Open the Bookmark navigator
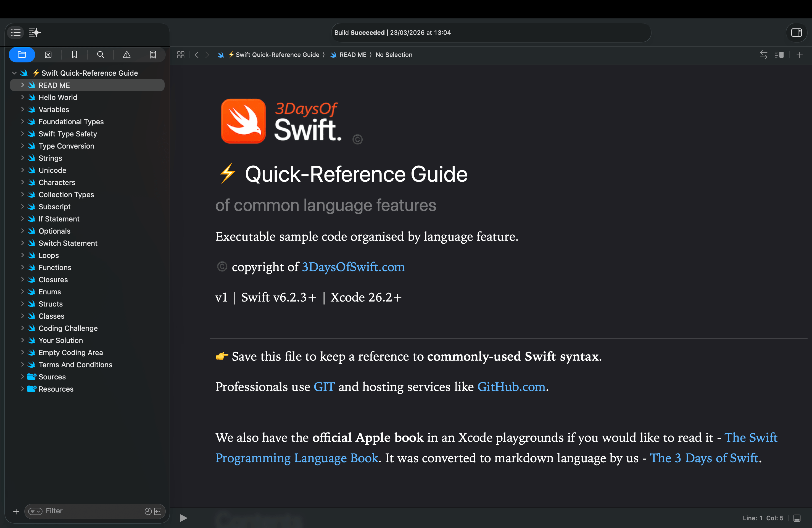Image resolution: width=812 pixels, height=528 pixels. coord(74,55)
